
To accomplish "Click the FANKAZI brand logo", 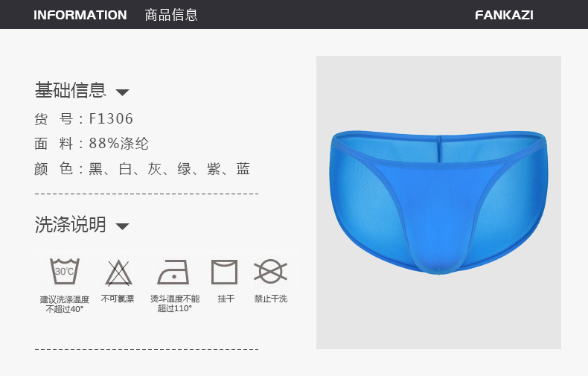I will 504,15.
